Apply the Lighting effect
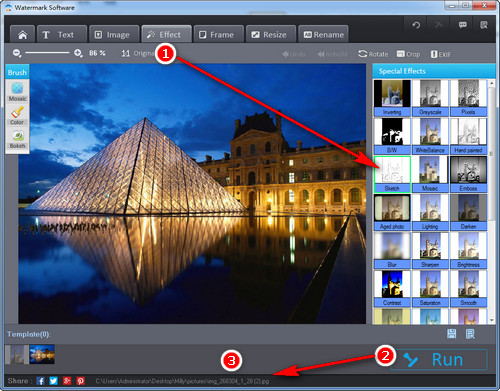Image resolution: width=500 pixels, height=391 pixels. click(x=430, y=212)
